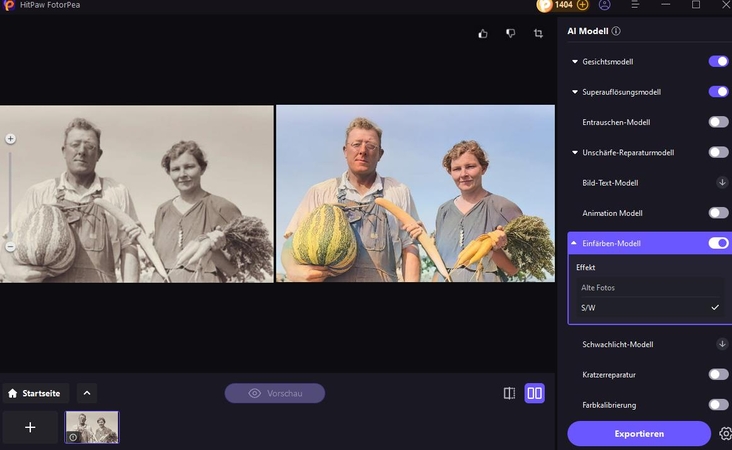Click the original sepia photo preview
Image resolution: width=732 pixels, height=450 pixels.
point(137,194)
